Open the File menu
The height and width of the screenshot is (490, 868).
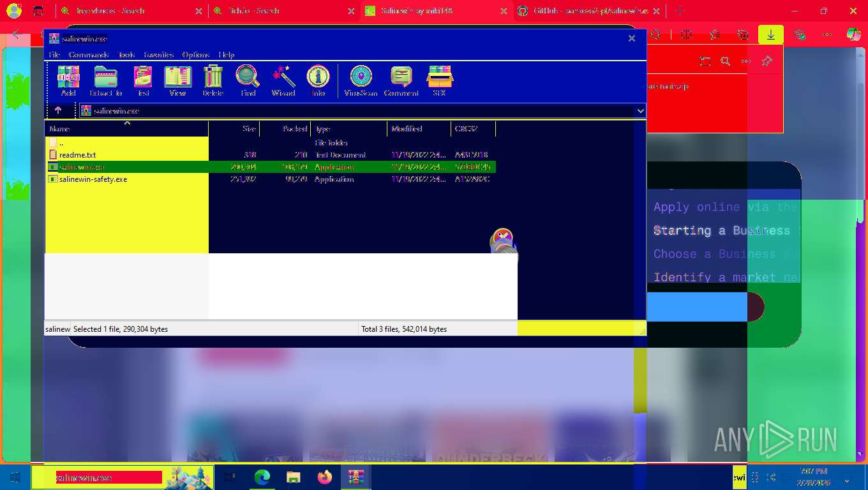54,55
